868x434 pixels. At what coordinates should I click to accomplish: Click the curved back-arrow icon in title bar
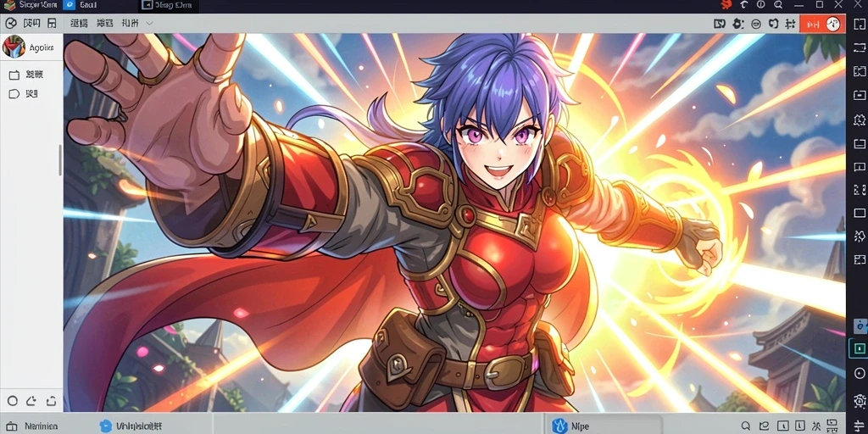point(743,4)
